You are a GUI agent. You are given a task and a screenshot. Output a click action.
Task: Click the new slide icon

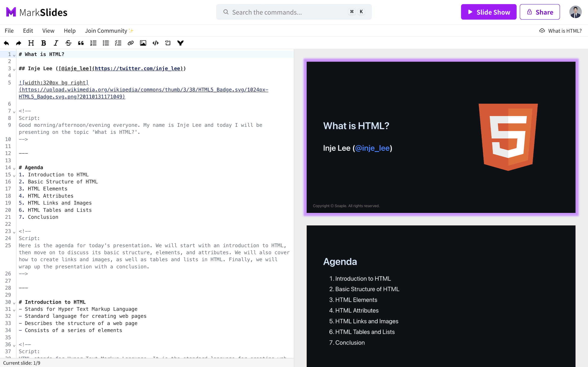coord(168,43)
